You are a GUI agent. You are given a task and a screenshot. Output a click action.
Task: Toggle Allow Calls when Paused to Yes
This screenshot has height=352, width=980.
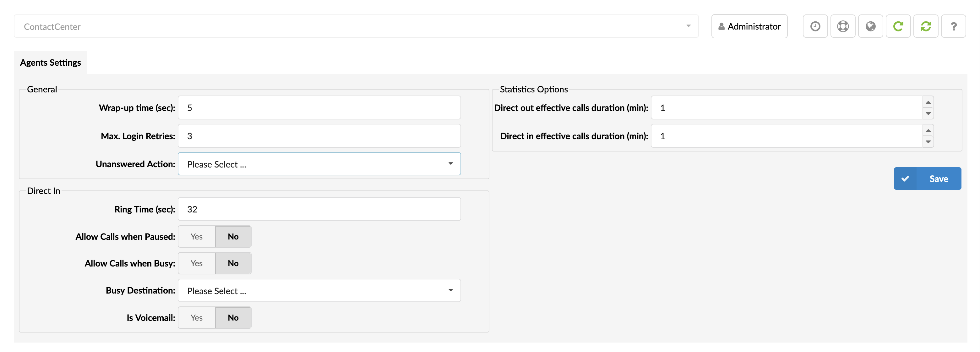click(196, 236)
